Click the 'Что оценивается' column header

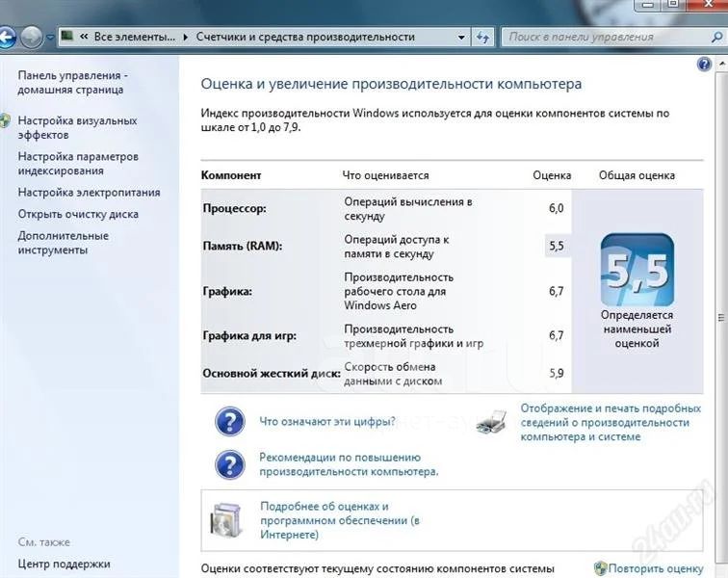(x=385, y=175)
